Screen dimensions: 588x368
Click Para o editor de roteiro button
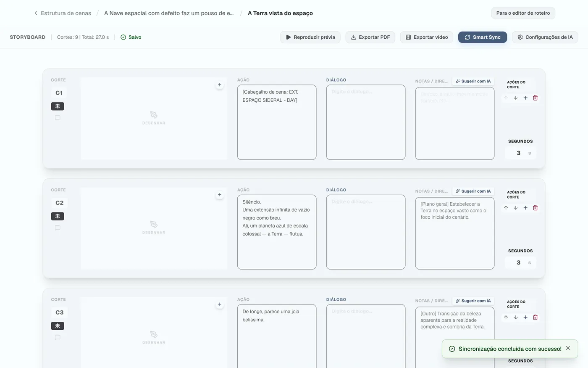pos(523,13)
